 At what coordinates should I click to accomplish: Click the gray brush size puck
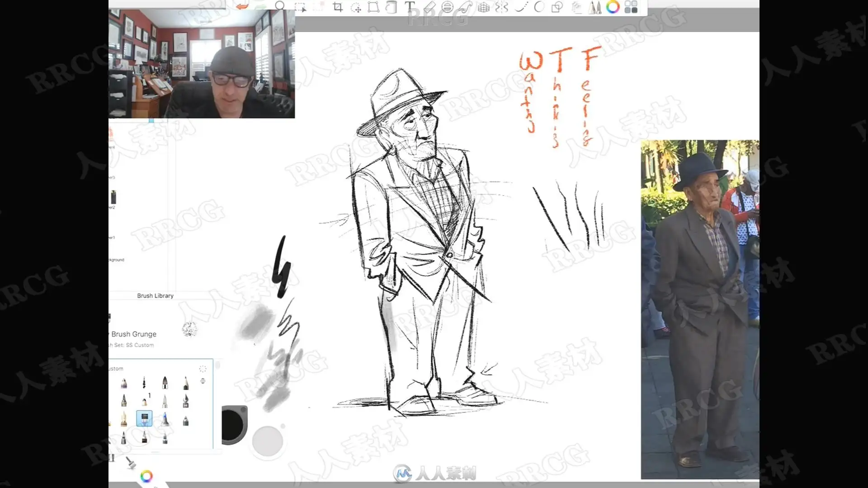tap(267, 441)
